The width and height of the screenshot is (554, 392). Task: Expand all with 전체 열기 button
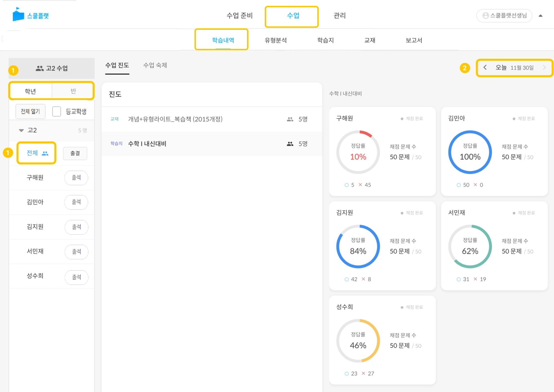point(30,111)
